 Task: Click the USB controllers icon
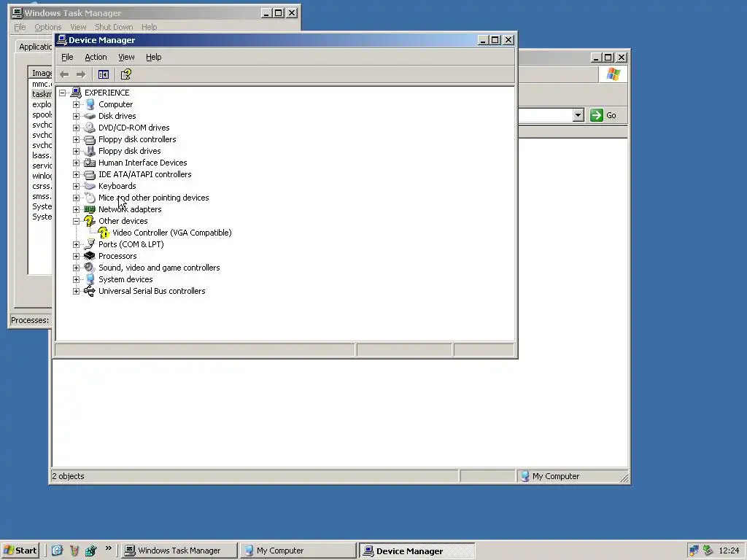tap(90, 291)
